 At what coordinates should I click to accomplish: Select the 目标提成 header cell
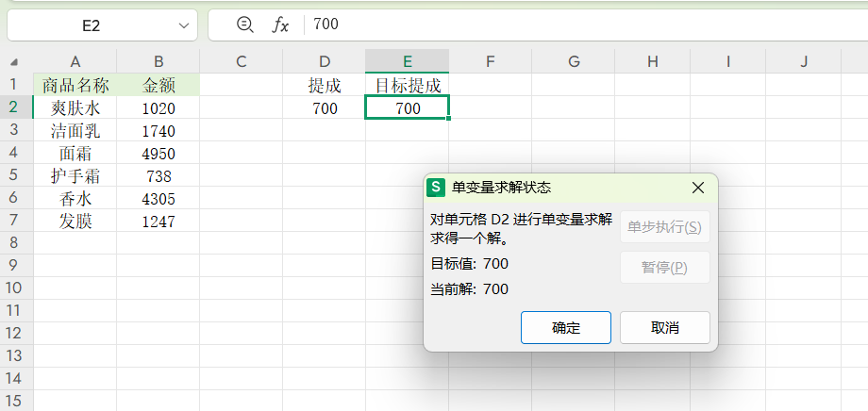coord(408,85)
